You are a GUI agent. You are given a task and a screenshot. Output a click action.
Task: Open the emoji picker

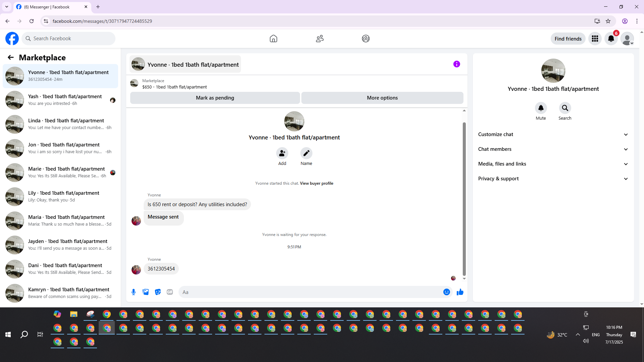[x=447, y=292]
